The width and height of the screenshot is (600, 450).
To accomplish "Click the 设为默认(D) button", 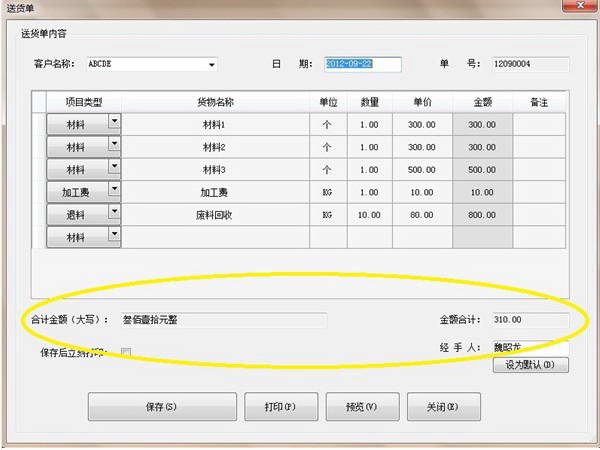I will click(531, 365).
